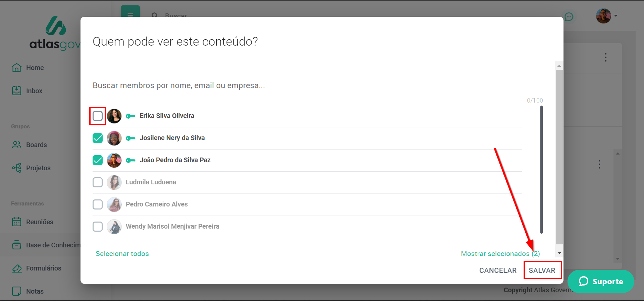Click the Home icon in sidebar
This screenshot has width=644, height=301.
(16, 68)
